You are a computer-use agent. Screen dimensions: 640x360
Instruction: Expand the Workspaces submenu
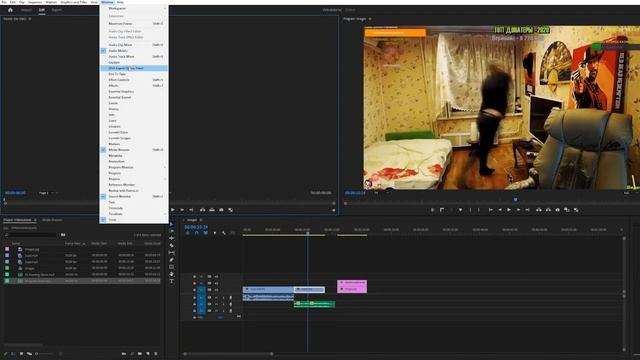click(x=134, y=8)
